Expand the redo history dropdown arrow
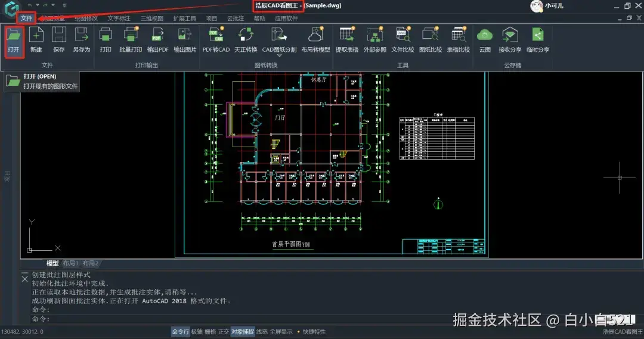The height and width of the screenshot is (339, 644). [53, 5]
